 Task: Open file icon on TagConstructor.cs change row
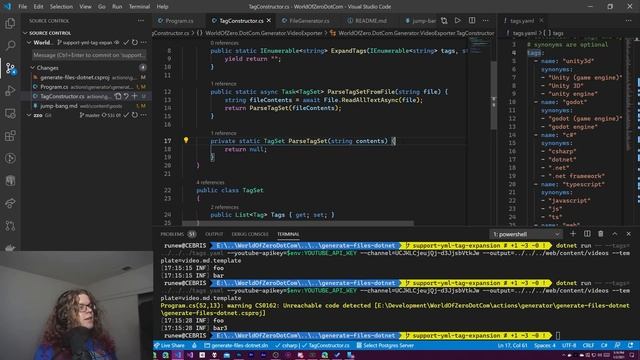[x=118, y=96]
